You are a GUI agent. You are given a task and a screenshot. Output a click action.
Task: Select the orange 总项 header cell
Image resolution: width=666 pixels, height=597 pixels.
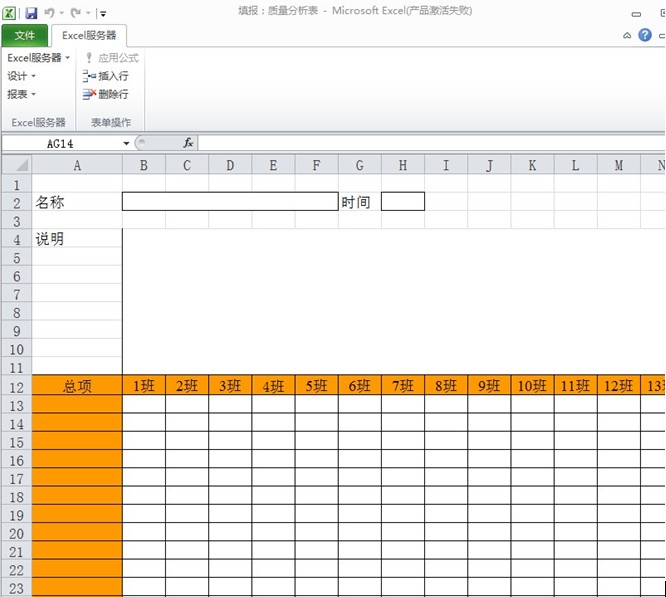[x=77, y=386]
